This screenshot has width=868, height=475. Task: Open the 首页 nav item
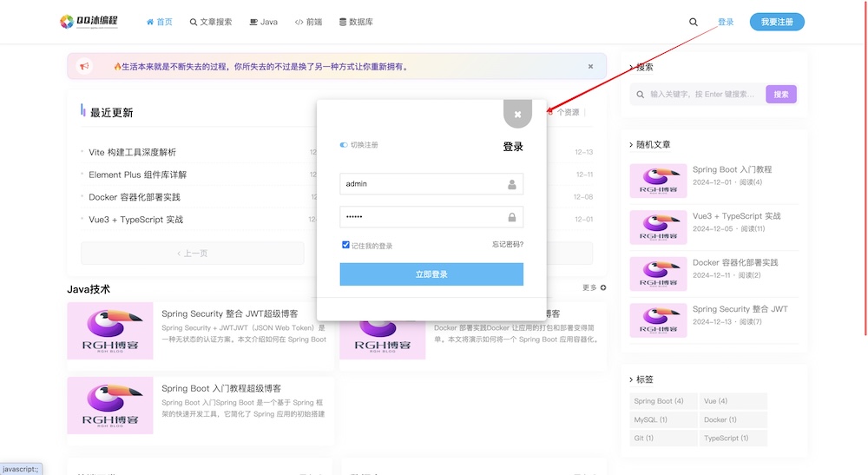[160, 23]
